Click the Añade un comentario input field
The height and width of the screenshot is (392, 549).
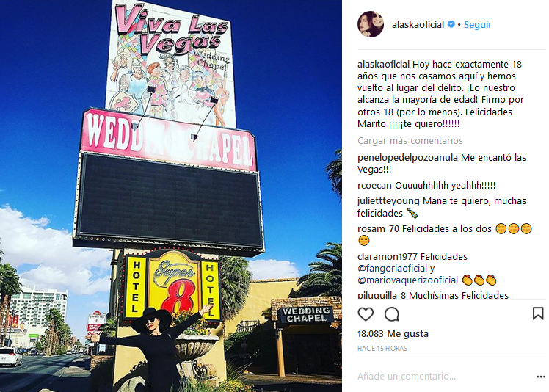click(445, 377)
